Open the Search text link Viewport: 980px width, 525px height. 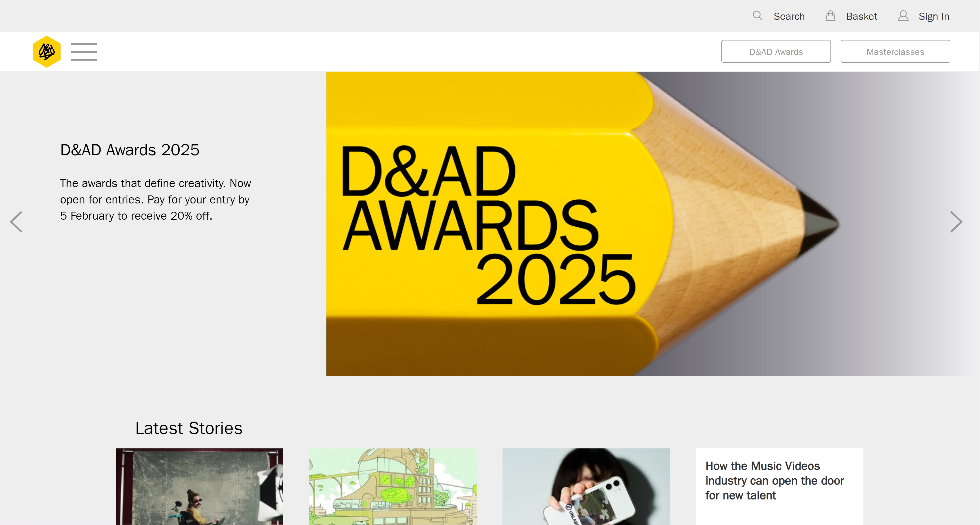click(789, 16)
